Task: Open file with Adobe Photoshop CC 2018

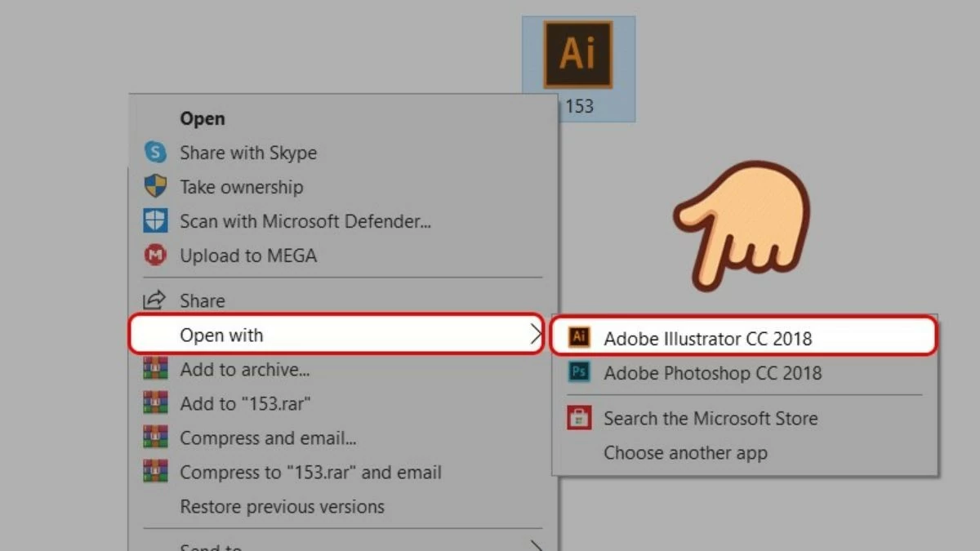Action: [x=712, y=373]
